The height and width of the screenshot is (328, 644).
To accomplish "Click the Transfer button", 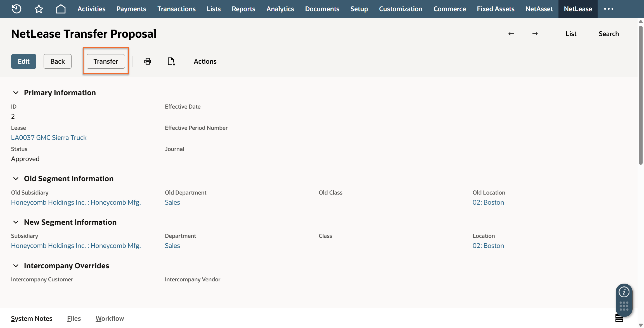I will [106, 61].
